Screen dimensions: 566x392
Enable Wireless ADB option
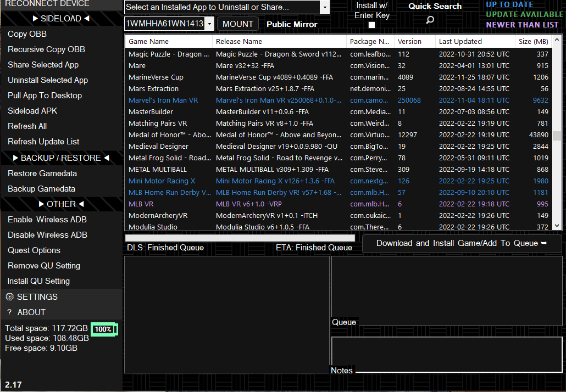(x=47, y=220)
